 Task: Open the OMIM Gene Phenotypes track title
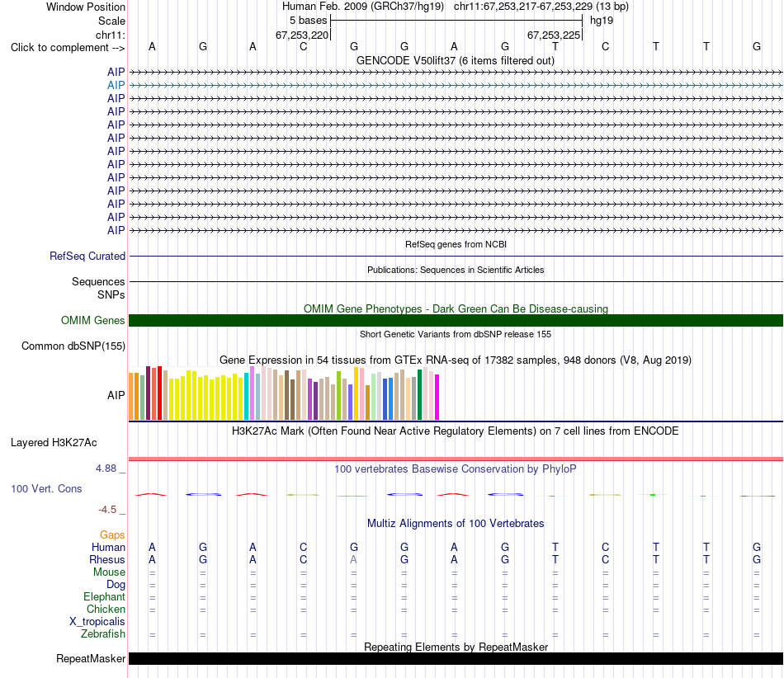456,308
